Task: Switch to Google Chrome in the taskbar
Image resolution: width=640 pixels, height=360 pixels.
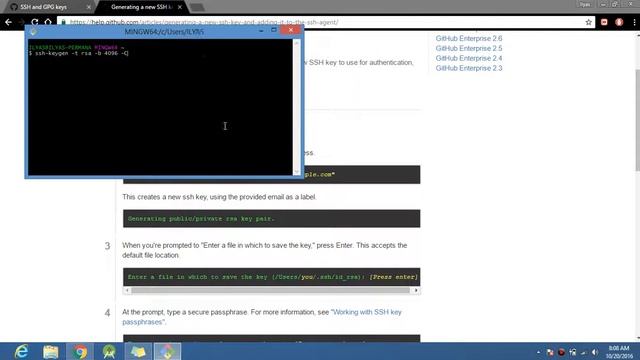Action: [x=80, y=351]
